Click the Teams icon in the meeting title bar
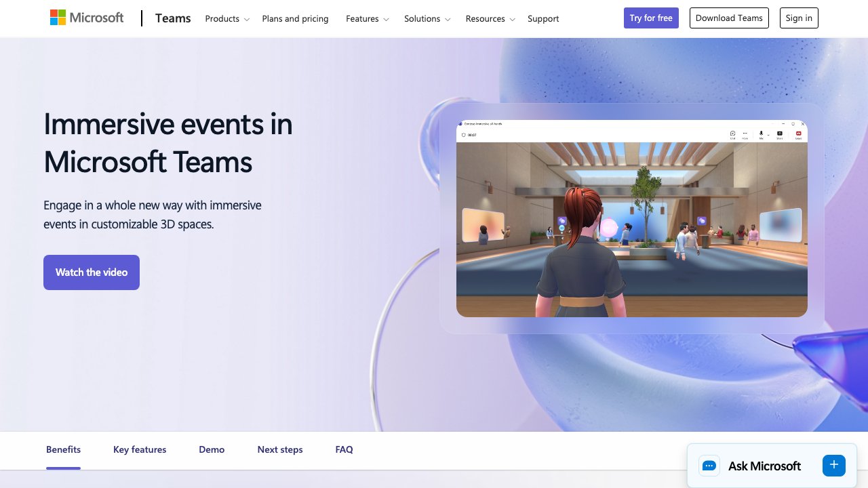Screen dimensions: 868x488 460,124
